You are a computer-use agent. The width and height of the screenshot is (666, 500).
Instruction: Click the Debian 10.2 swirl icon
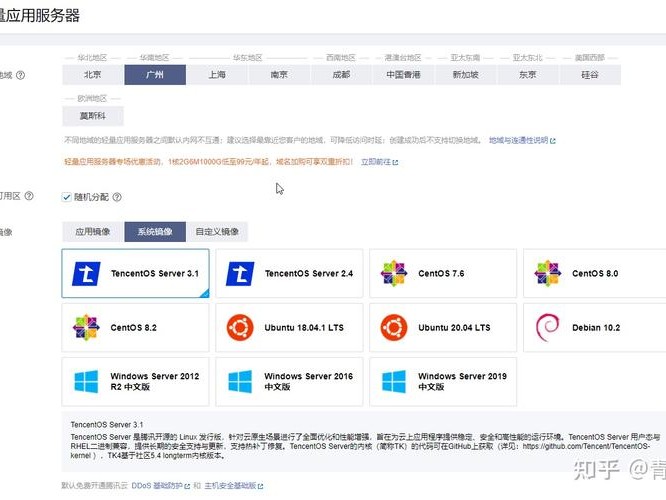point(547,328)
